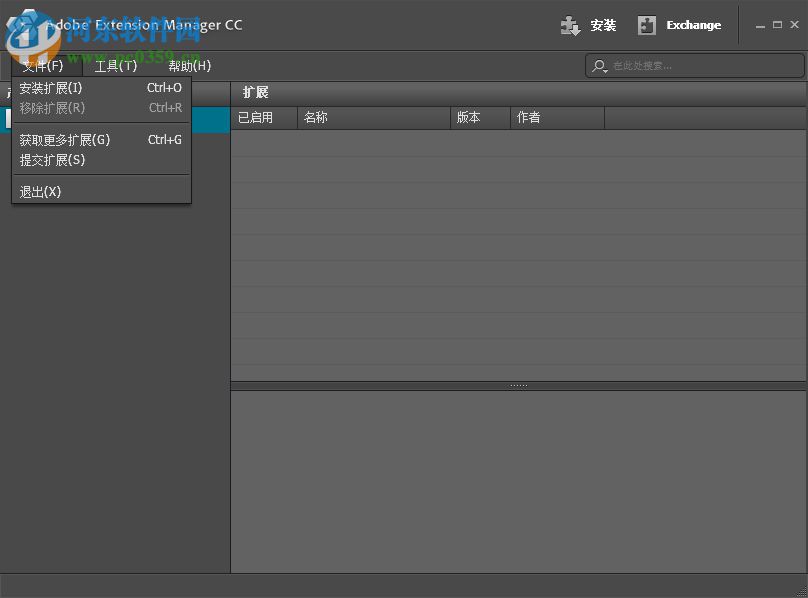Screen dimensions: 808x598
Task: Open the 帮助(H) menu
Action: pos(190,66)
